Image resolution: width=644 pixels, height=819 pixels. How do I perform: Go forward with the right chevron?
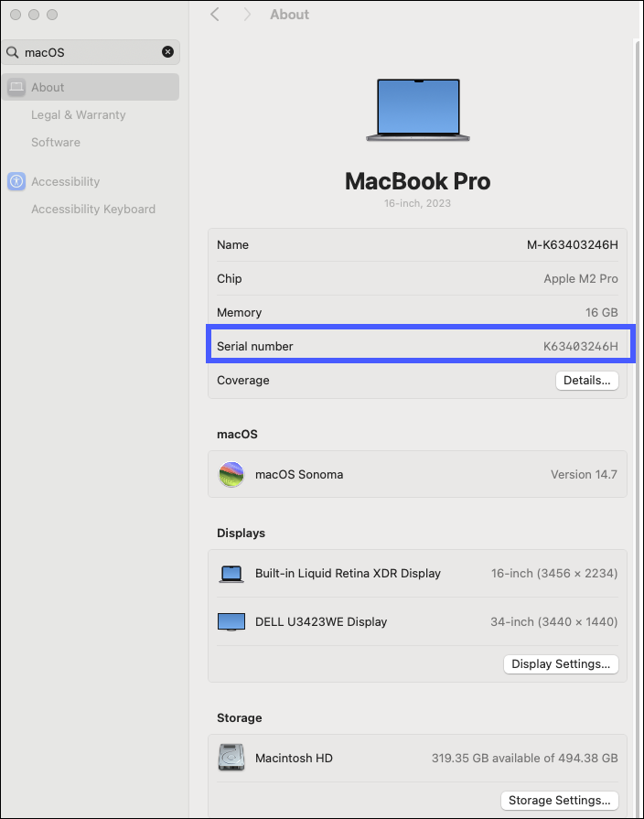[x=247, y=14]
